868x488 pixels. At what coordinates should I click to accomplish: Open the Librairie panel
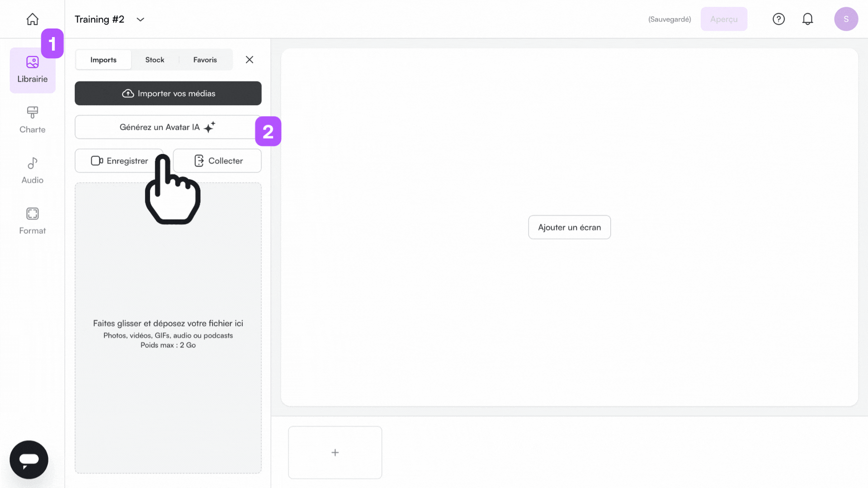click(33, 70)
